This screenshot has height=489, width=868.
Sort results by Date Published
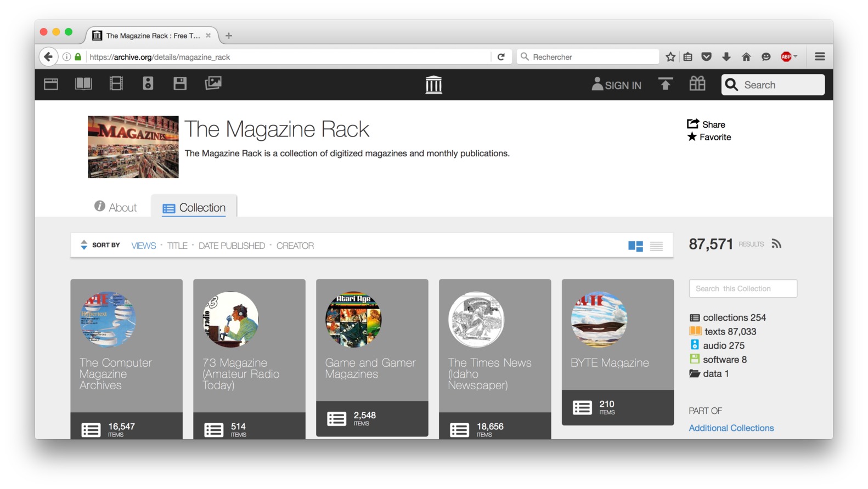(232, 246)
